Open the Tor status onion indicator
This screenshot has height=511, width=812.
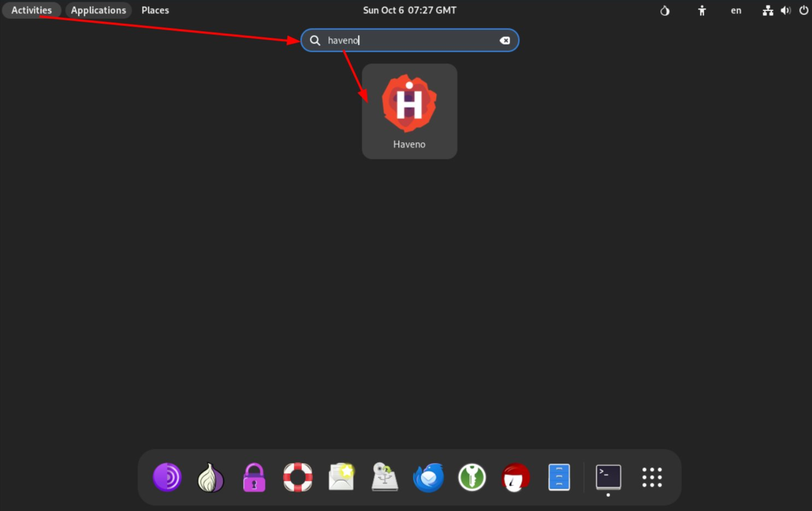pyautogui.click(x=664, y=10)
